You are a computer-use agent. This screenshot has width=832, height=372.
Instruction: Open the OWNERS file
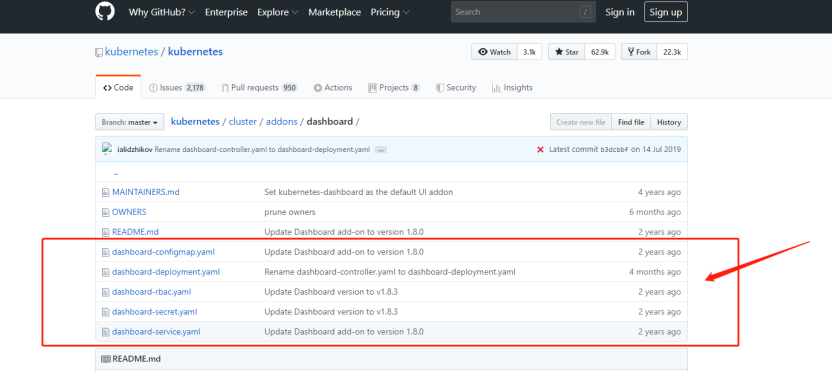point(129,212)
